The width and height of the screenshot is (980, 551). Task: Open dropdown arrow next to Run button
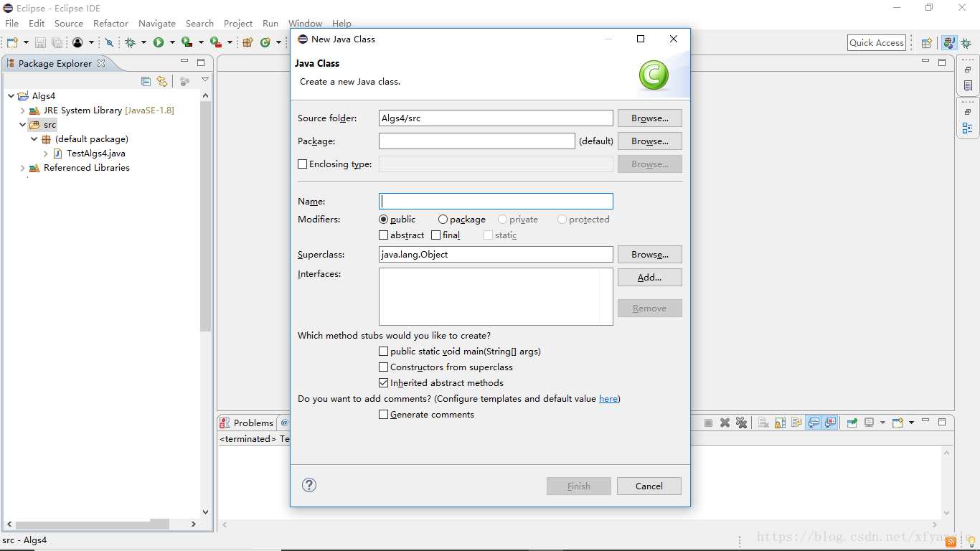point(172,42)
